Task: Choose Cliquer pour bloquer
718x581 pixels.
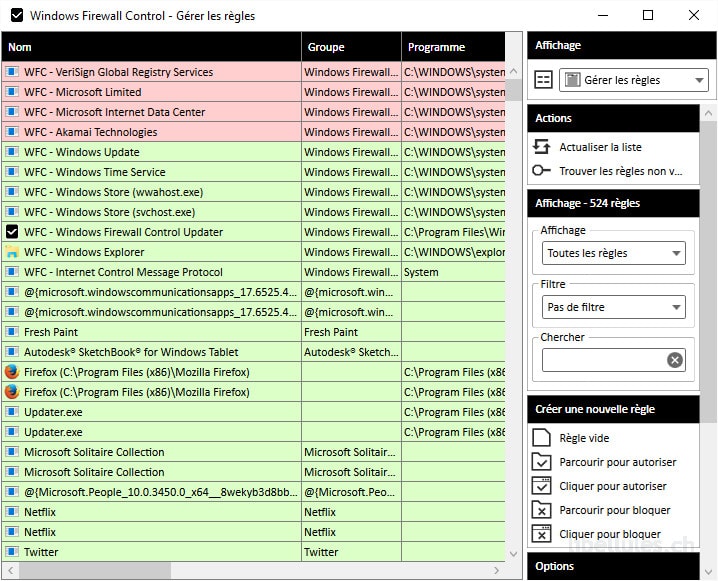Action: coord(610,534)
